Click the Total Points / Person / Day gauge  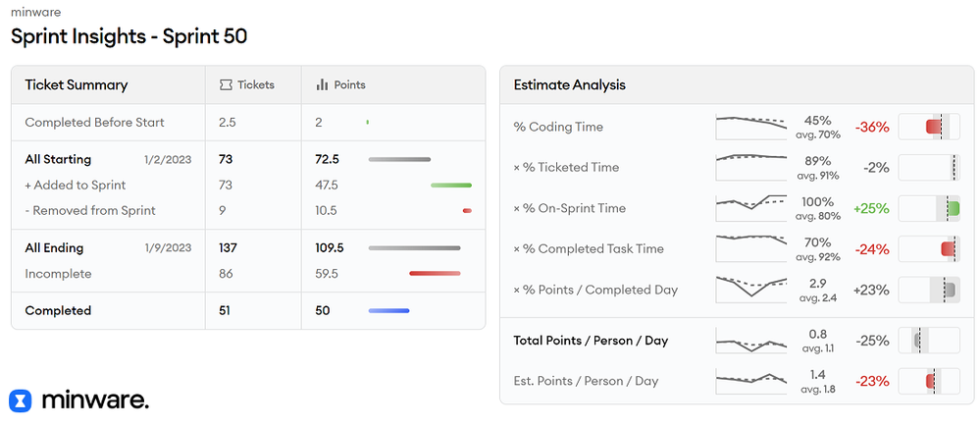tap(929, 341)
